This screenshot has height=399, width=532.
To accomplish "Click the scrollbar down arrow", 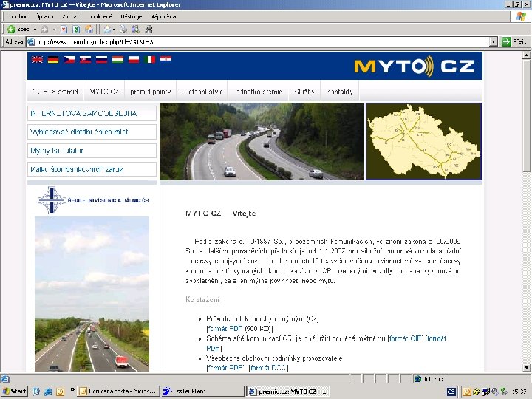I will (526, 367).
